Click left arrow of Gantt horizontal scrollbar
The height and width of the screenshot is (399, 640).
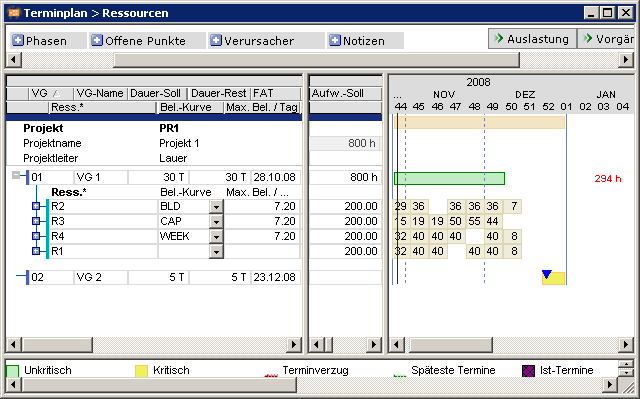396,345
